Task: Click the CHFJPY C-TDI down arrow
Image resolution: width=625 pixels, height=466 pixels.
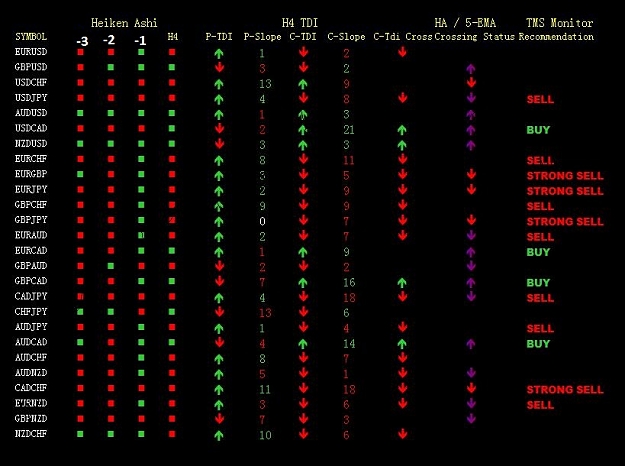Action: (303, 312)
